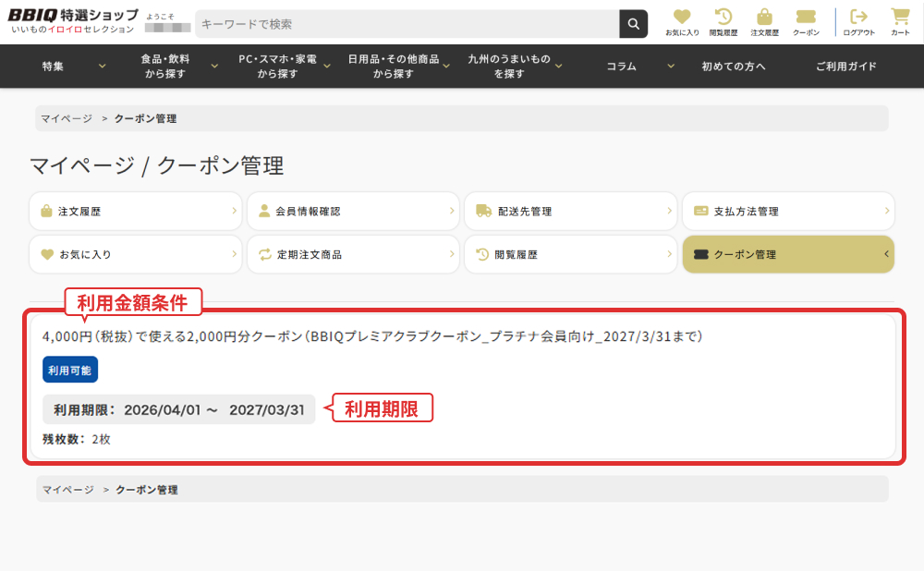Click the BBIQ特選ショップ logo
The image size is (924, 572).
73,21
